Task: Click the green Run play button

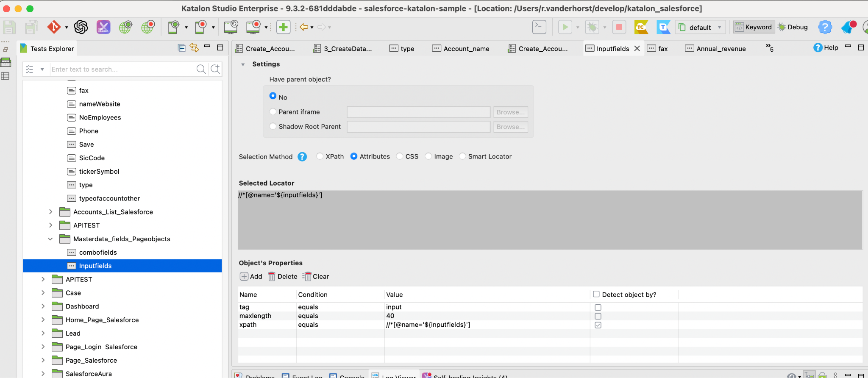Action: pyautogui.click(x=565, y=27)
